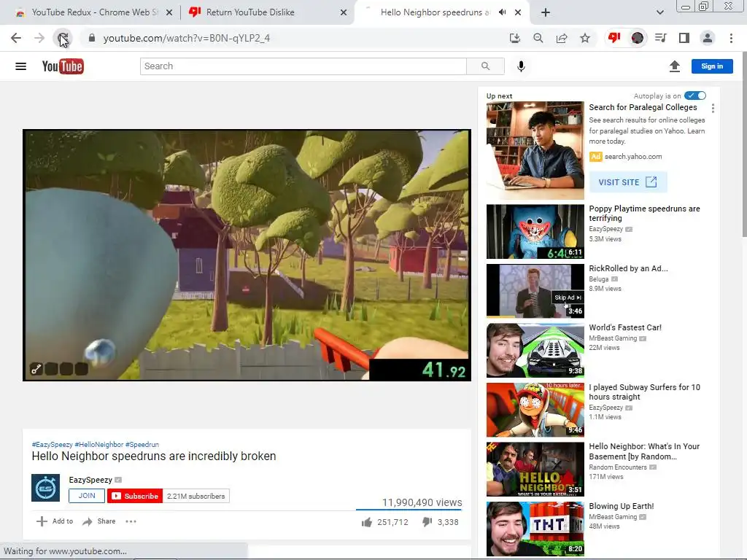Screen dimensions: 747x560
Task: Click VISIT SITE button on the ad
Action: click(x=628, y=182)
